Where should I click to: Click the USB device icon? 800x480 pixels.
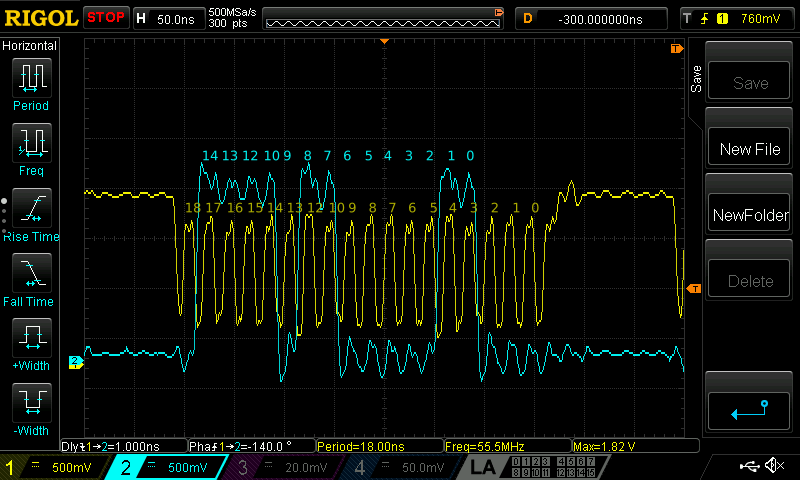click(x=749, y=466)
